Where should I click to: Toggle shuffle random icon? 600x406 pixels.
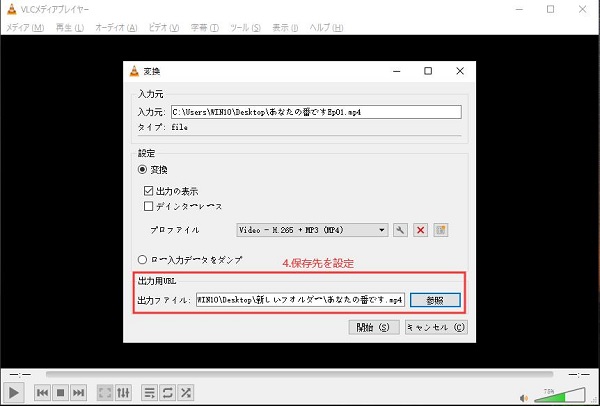[x=186, y=393]
